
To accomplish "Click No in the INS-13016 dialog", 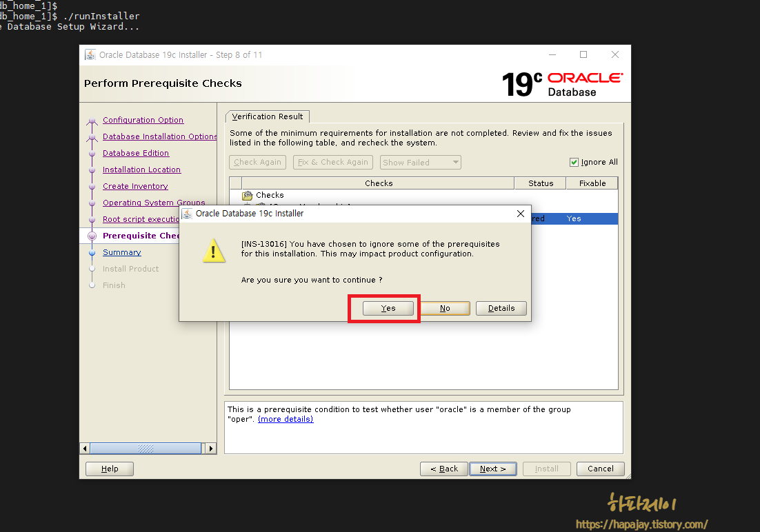I will point(445,308).
